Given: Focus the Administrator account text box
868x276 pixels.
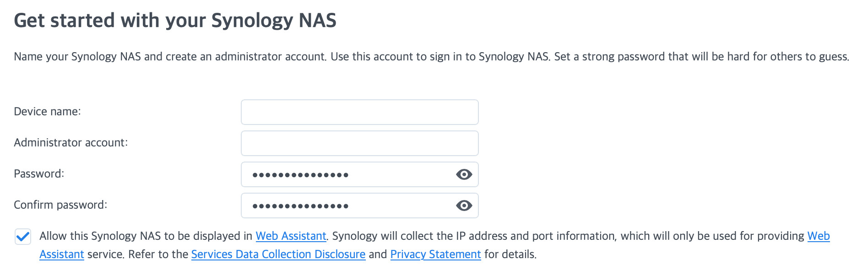Looking at the screenshot, I should click(x=359, y=143).
